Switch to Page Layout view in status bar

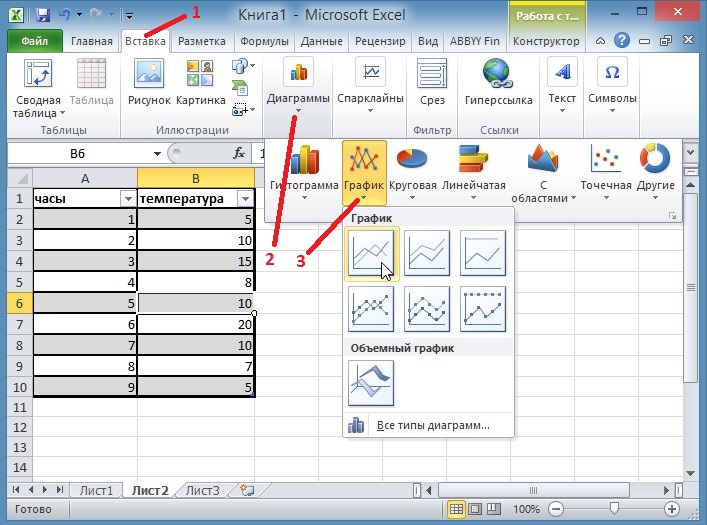[x=475, y=510]
